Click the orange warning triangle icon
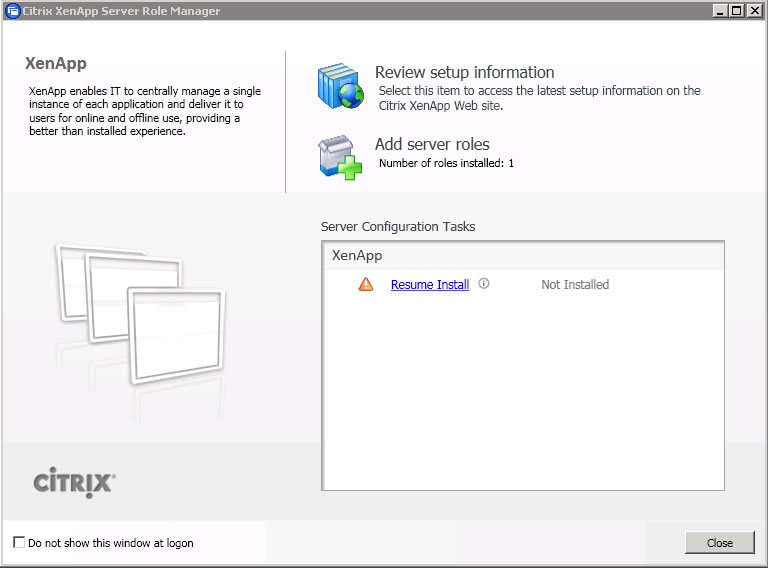Image resolution: width=768 pixels, height=568 pixels. (365, 284)
